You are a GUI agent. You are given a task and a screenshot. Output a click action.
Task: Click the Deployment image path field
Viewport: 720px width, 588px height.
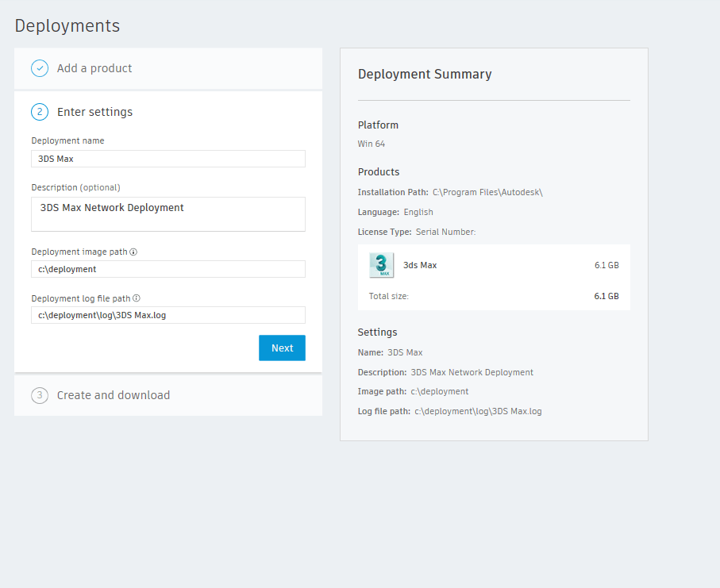tap(168, 269)
